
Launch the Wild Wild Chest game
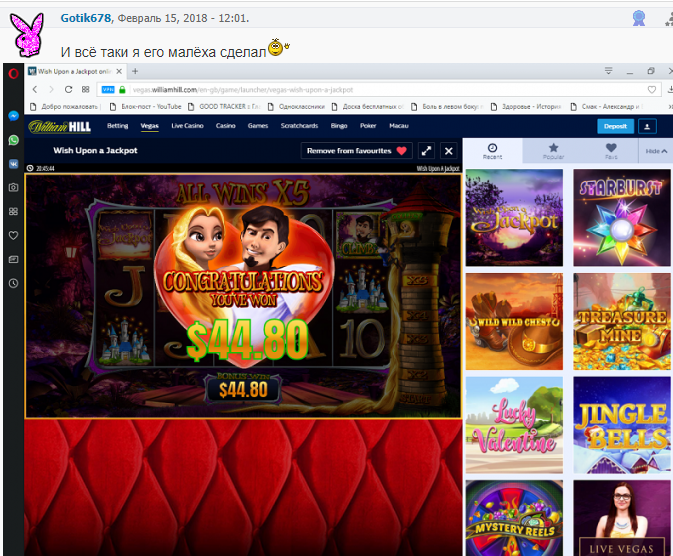514,321
